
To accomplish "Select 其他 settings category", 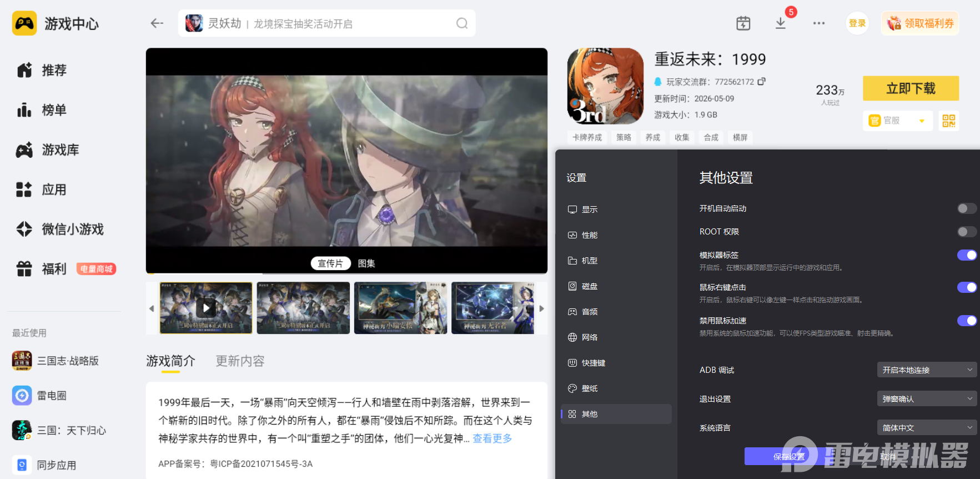I will click(616, 414).
